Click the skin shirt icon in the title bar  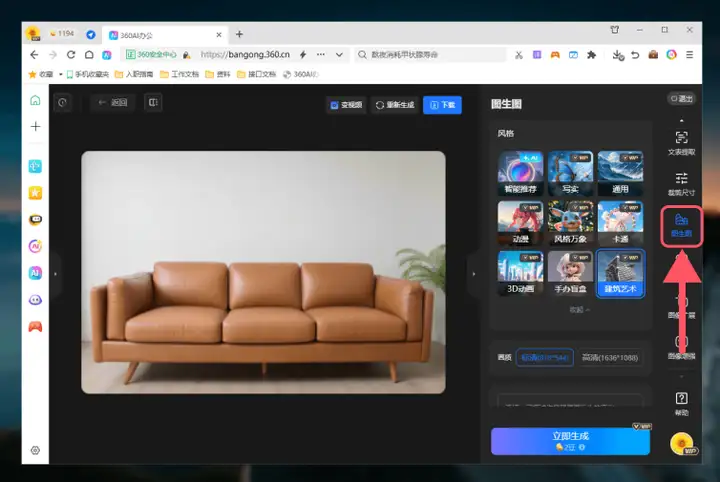tap(615, 30)
